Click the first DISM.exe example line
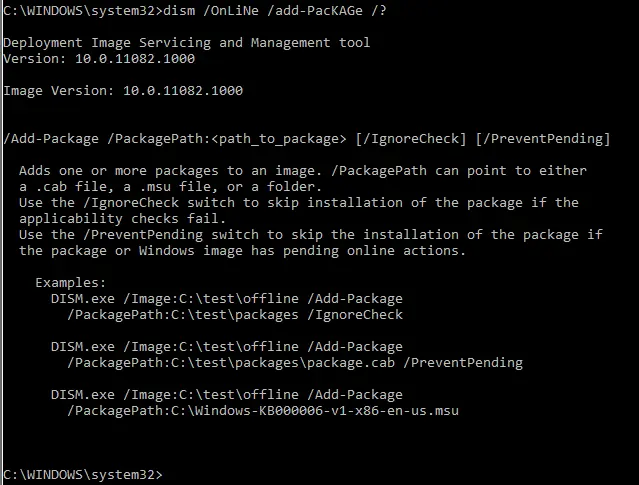Image resolution: width=639 pixels, height=485 pixels. point(227,298)
